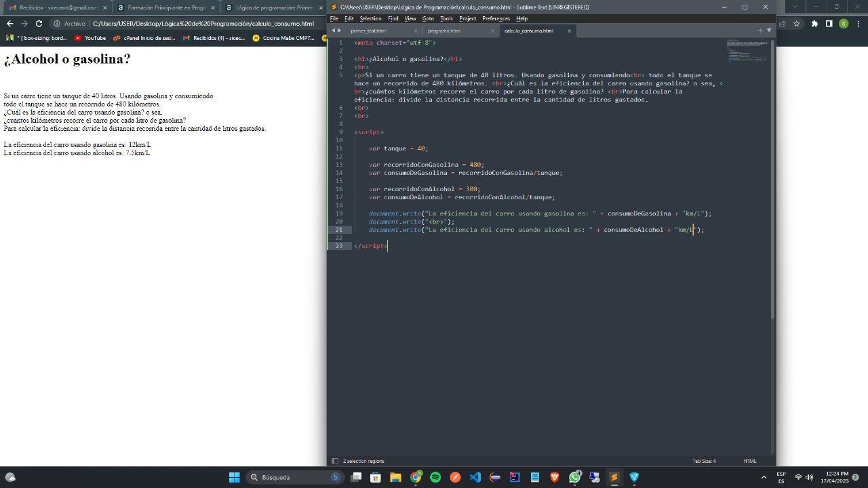Bookmark this page with the star icon

797,23
